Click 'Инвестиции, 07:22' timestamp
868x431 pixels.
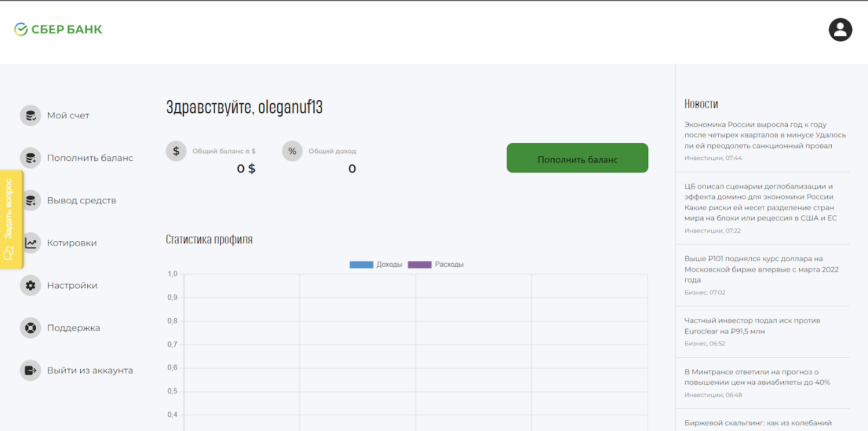tap(712, 231)
